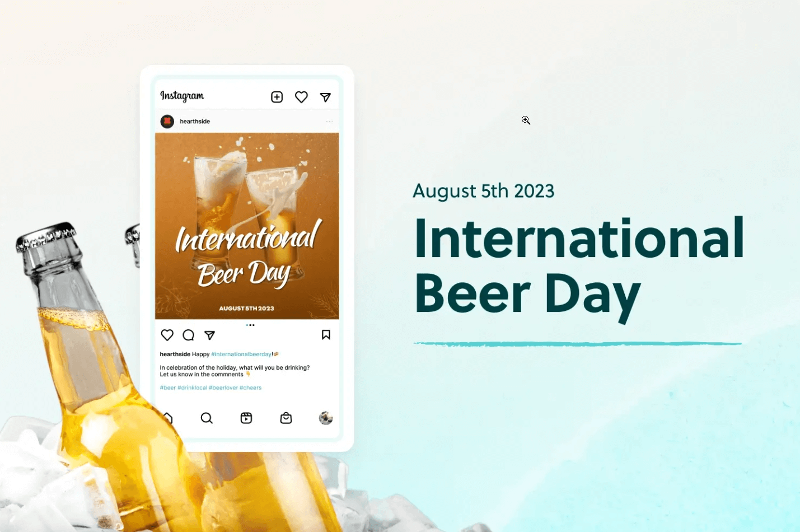Open the post options three-dot menu
This screenshot has width=800, height=532.
tap(330, 122)
